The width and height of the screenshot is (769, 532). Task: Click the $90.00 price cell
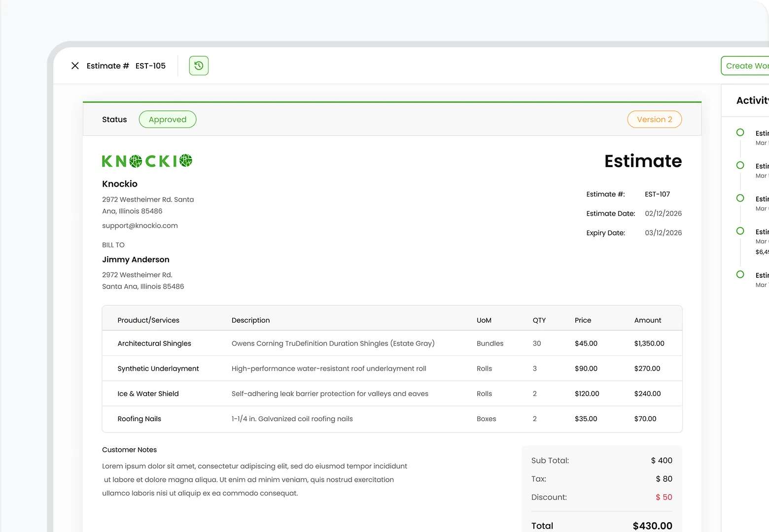(x=586, y=368)
